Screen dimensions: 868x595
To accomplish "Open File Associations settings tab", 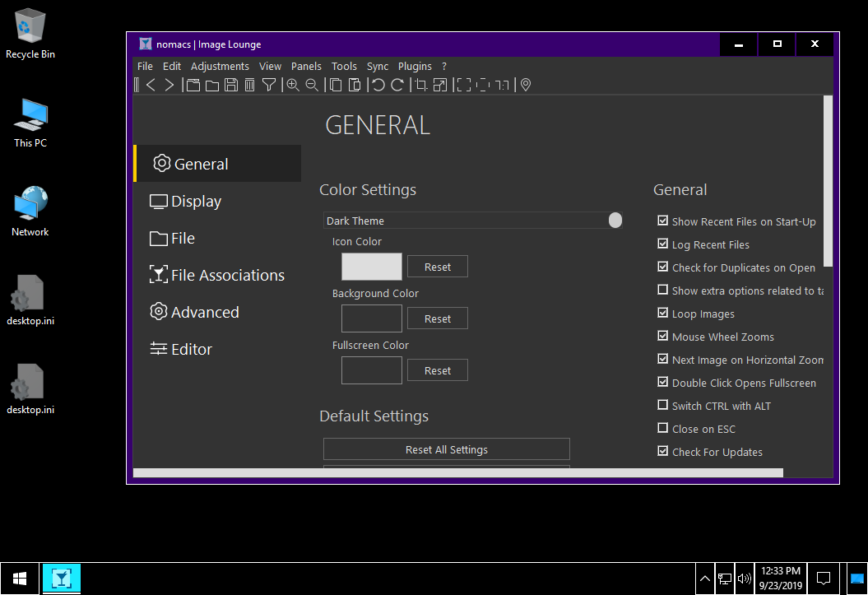I will [x=217, y=275].
